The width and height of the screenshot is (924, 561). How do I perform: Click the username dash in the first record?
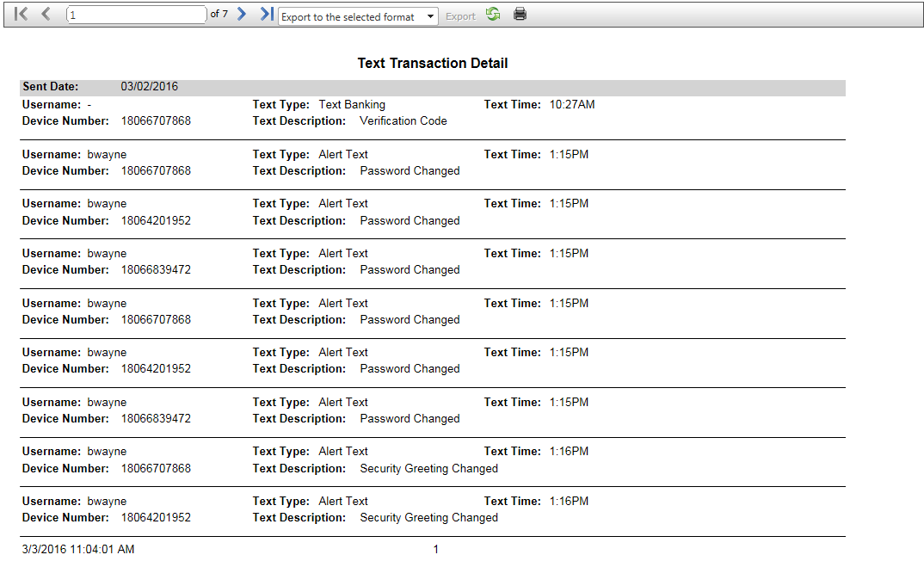pyautogui.click(x=89, y=105)
